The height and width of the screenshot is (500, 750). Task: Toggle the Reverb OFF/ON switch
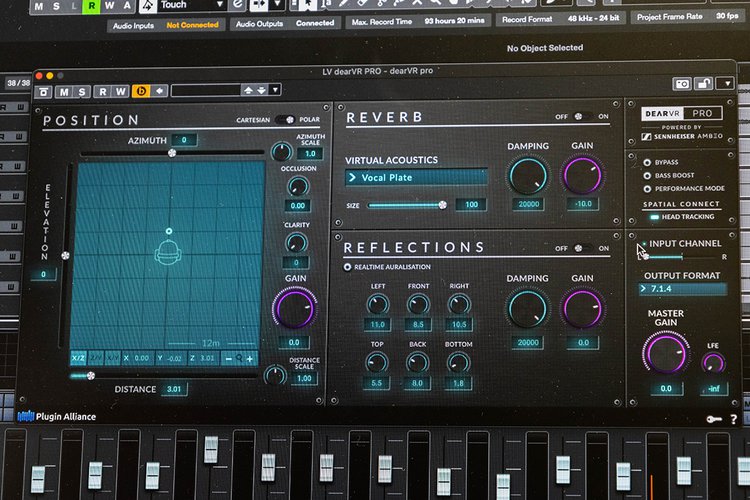585,117
